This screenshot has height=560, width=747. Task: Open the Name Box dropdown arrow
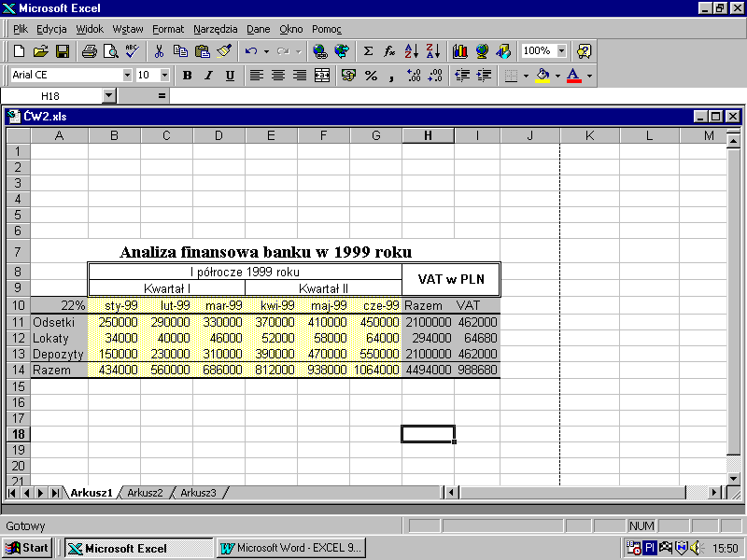click(x=108, y=96)
